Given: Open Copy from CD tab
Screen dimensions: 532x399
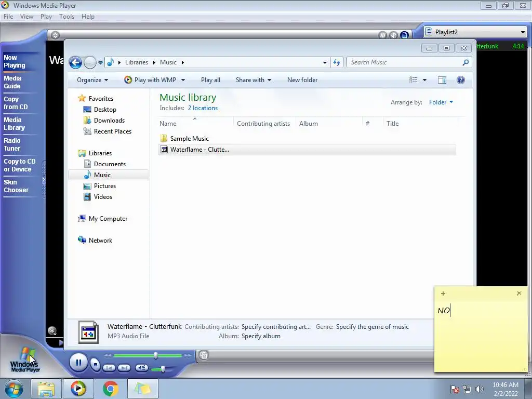Looking at the screenshot, I should click(16, 103).
